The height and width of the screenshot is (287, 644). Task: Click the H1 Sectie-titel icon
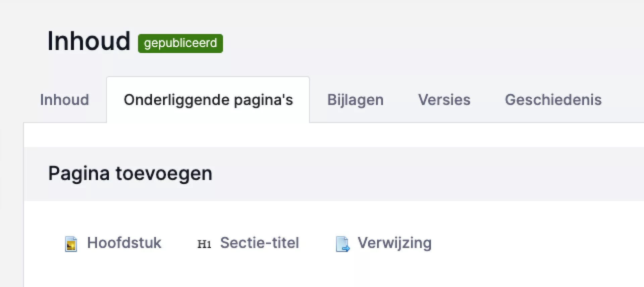(x=204, y=244)
